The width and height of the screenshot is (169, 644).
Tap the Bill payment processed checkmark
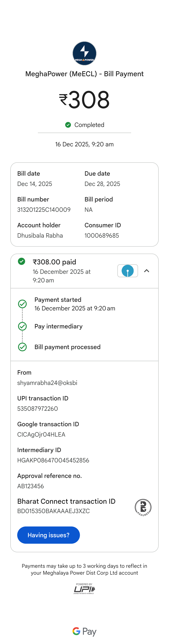point(23,347)
